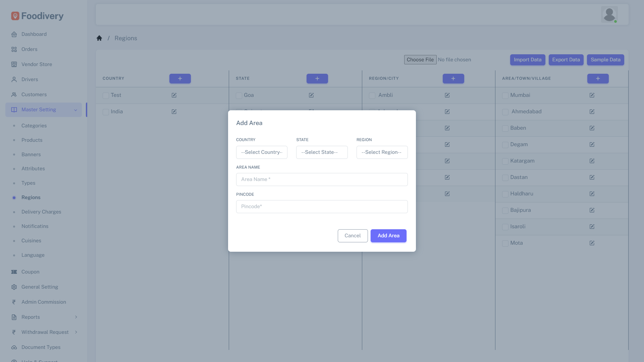The height and width of the screenshot is (362, 644).
Task: Click edit icon beside India country
Action: click(174, 112)
